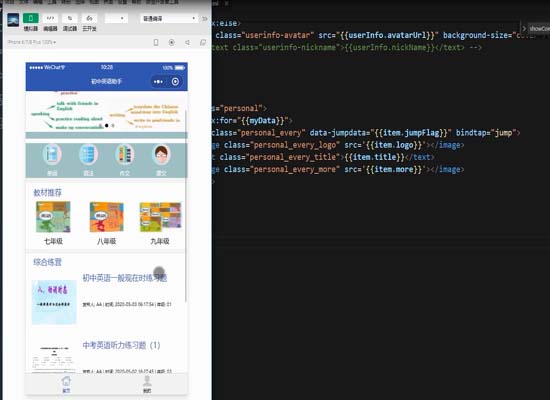The height and width of the screenshot is (400, 550).
Task: Tap the glasses teacher avatar category icon
Action: tap(161, 155)
